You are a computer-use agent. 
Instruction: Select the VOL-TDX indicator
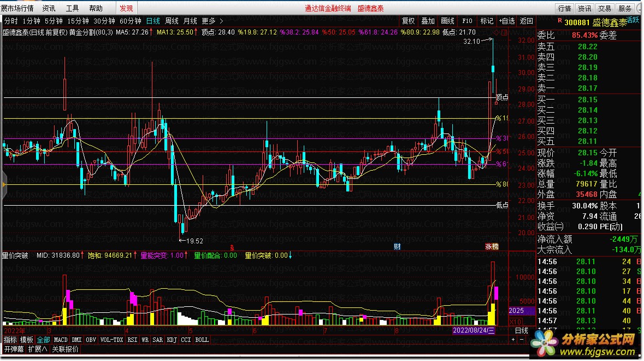click(x=112, y=340)
